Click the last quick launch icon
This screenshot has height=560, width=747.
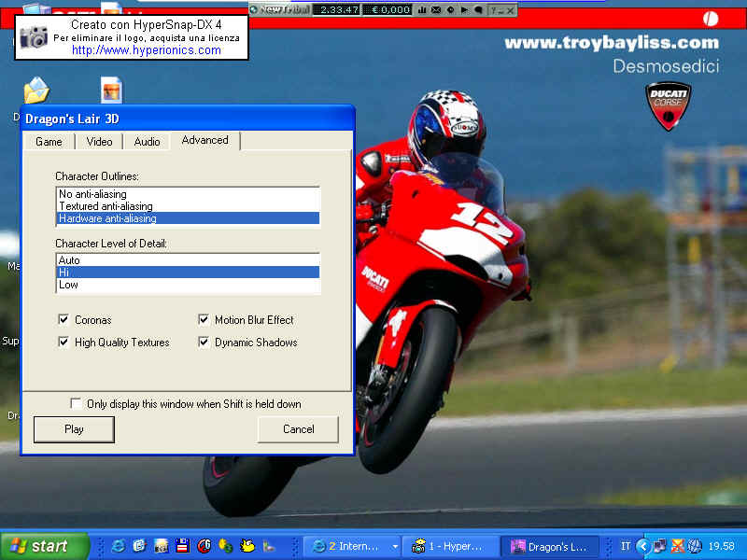(x=269, y=546)
